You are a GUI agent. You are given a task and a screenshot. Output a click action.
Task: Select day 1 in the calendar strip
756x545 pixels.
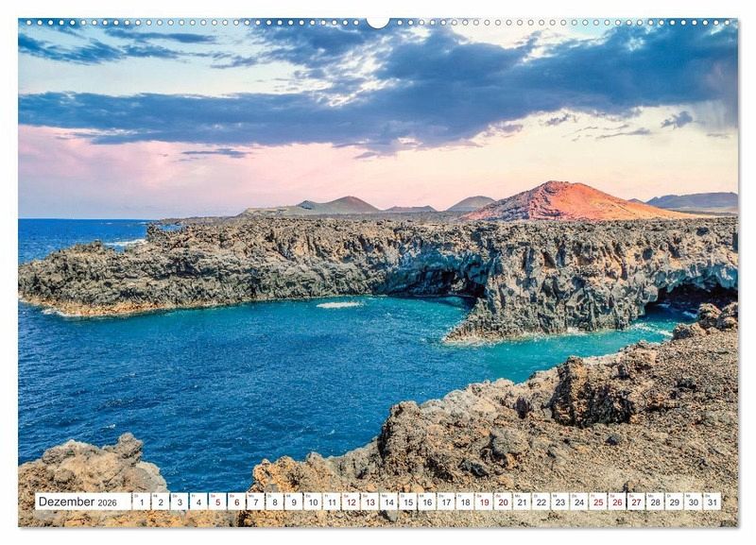[141, 502]
